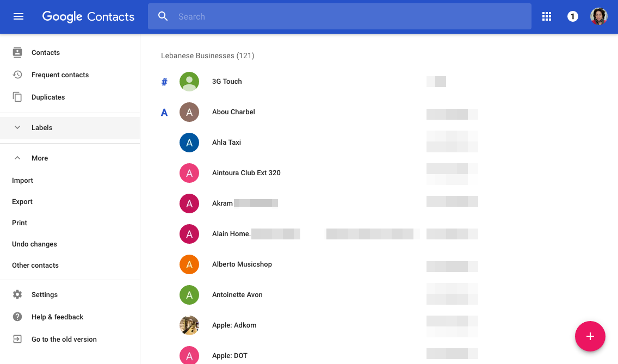Click Undo changes
The height and width of the screenshot is (364, 618).
click(x=34, y=244)
